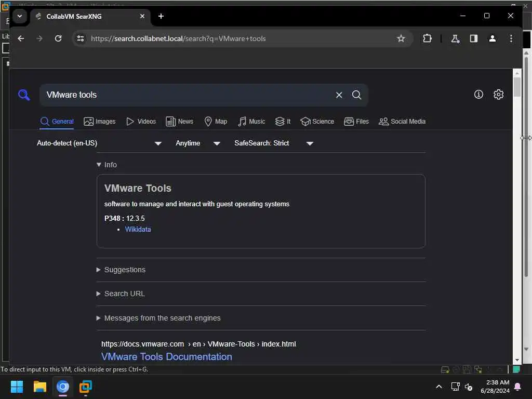Image resolution: width=532 pixels, height=399 pixels.
Task: Open the Extensions puzzle icon
Action: tap(427, 38)
